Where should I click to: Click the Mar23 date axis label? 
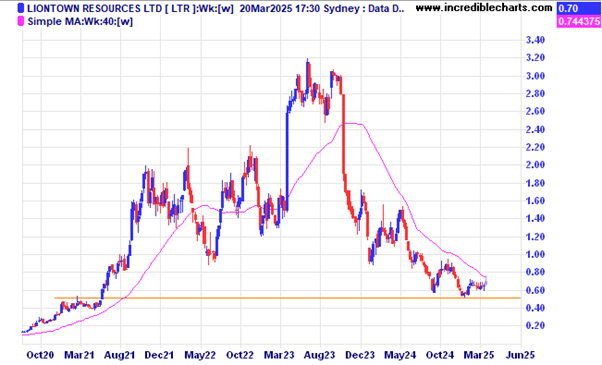280,355
